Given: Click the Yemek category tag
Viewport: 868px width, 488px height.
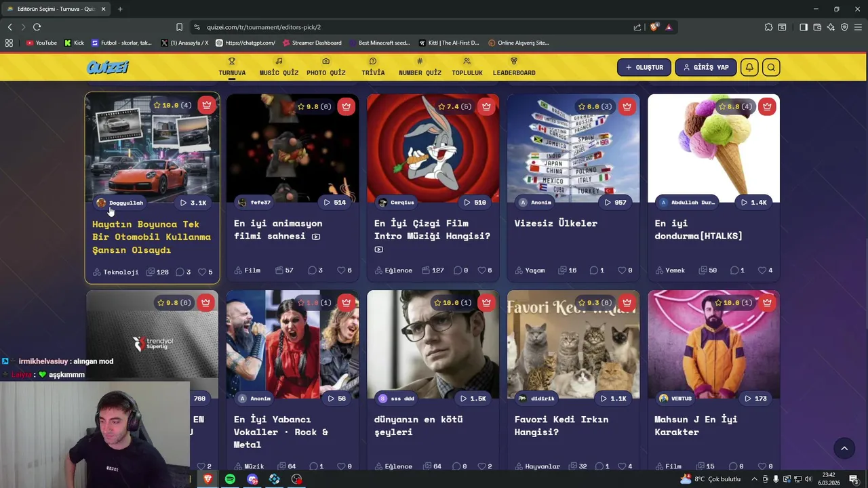Looking at the screenshot, I should coord(670,270).
